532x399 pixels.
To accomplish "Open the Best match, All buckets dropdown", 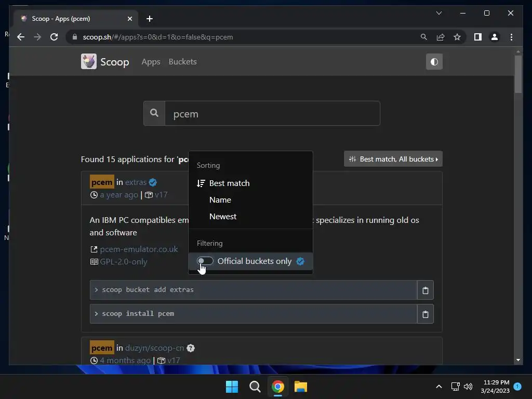I will point(393,159).
